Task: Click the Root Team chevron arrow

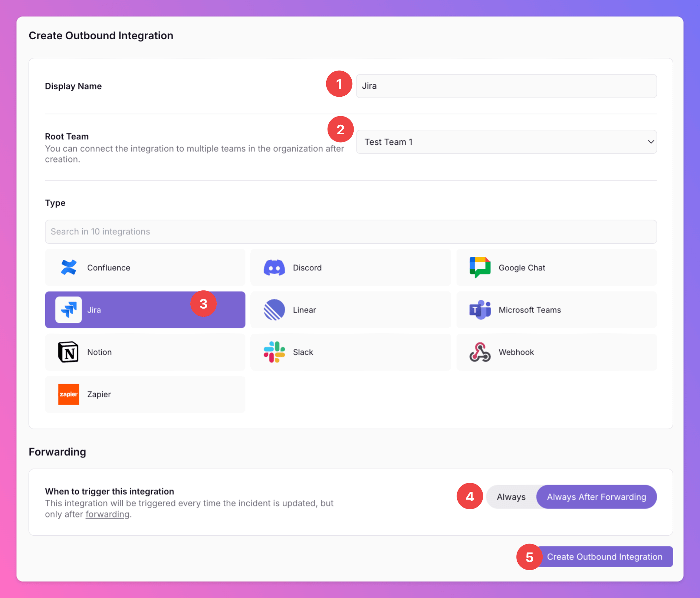Action: [651, 142]
